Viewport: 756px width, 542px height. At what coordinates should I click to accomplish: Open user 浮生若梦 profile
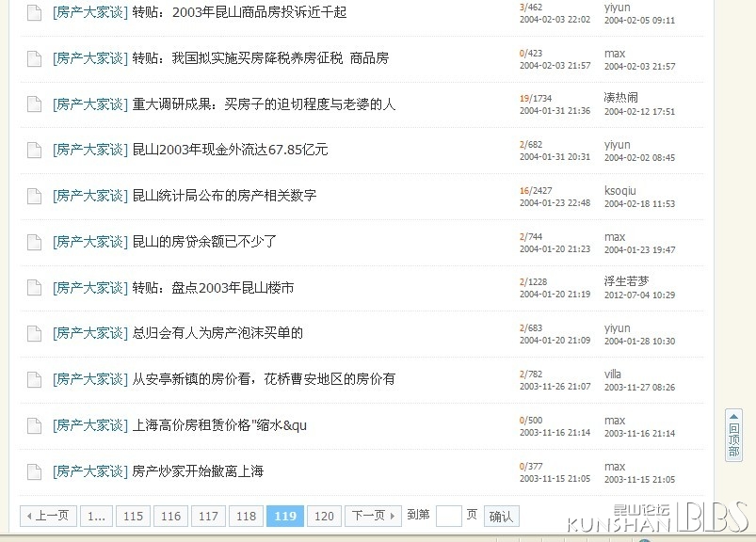click(627, 281)
